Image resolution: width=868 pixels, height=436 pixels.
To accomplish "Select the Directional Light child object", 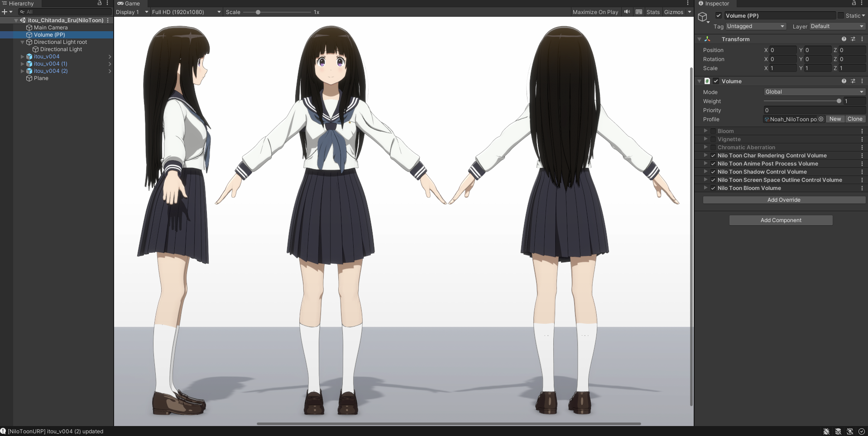I will 61,49.
